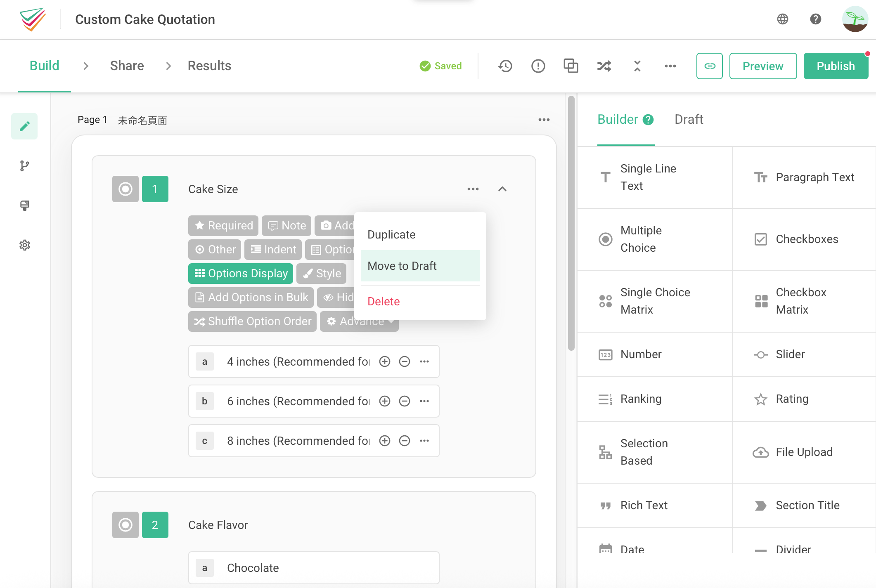The width and height of the screenshot is (876, 588).
Task: Collapse the Cake Size question
Action: click(x=502, y=189)
